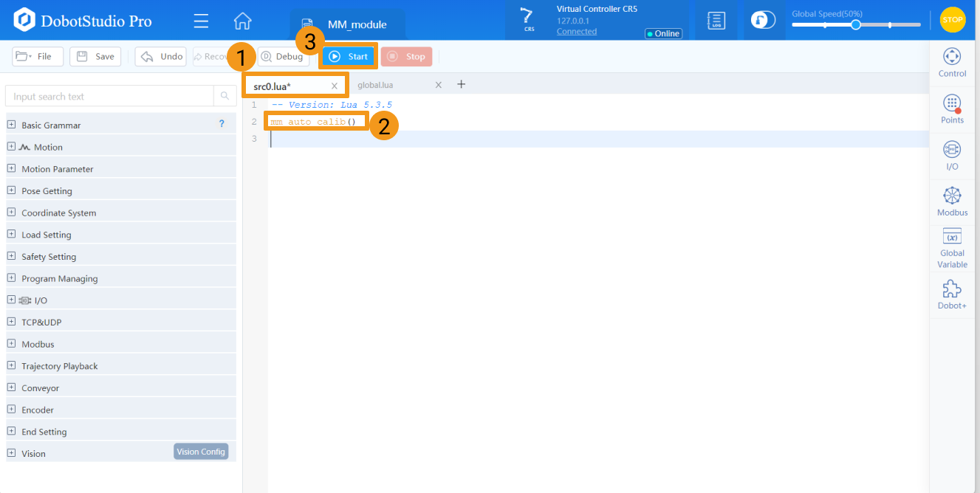
Task: Click the 127.0.0.1 address text
Action: (573, 21)
